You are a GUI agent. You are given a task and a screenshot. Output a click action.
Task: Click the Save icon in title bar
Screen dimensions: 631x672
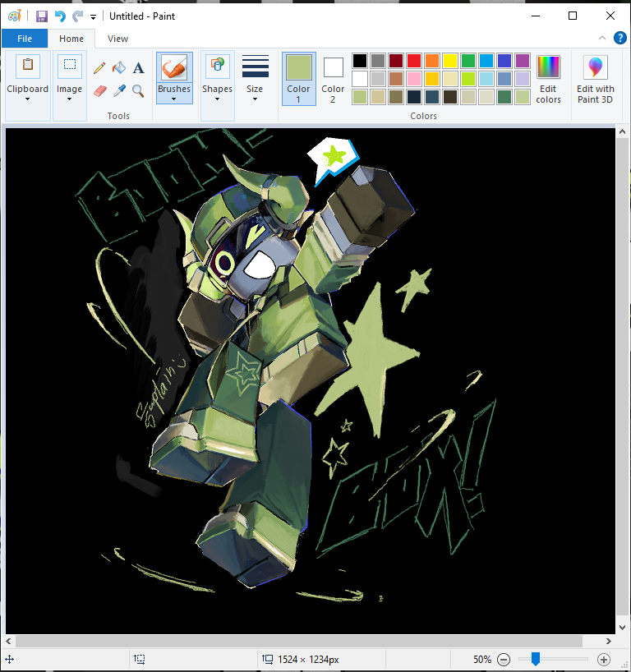point(42,16)
